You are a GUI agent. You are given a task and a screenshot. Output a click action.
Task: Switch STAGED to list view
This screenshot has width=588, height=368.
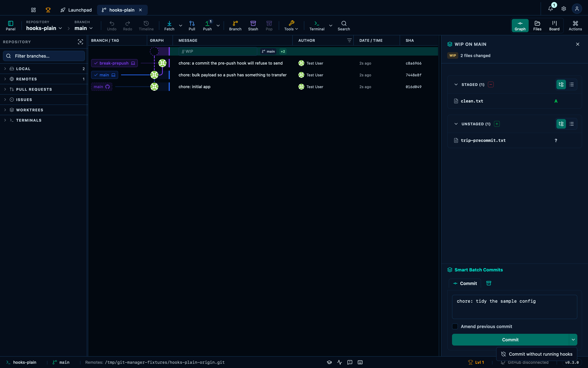(571, 84)
